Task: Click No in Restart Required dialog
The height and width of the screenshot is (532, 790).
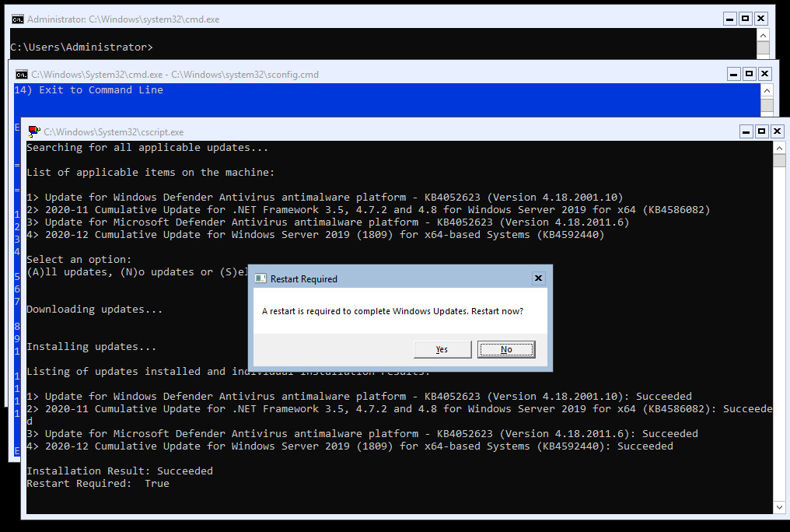Action: 506,349
